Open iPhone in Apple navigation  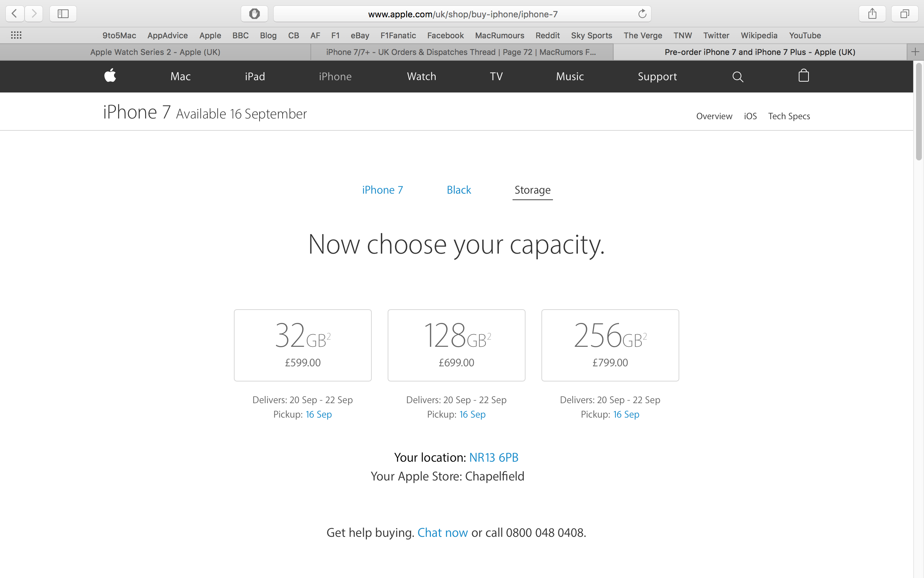point(335,77)
